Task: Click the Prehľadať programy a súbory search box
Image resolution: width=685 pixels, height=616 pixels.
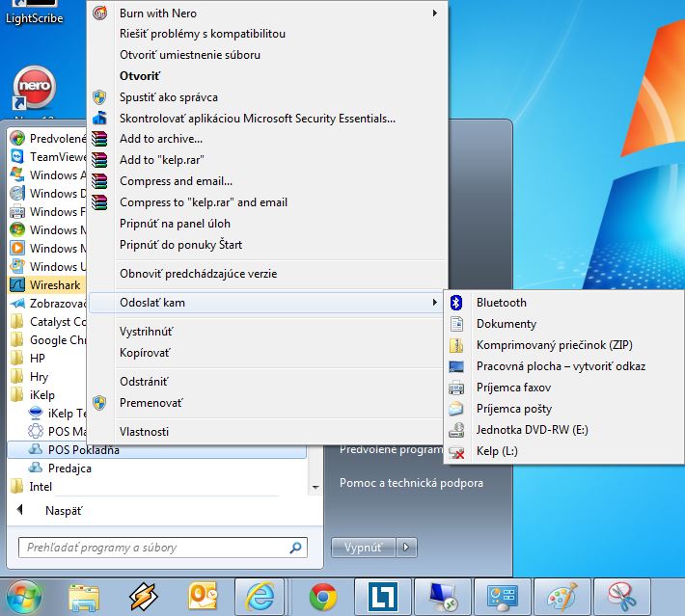Action: [x=152, y=548]
